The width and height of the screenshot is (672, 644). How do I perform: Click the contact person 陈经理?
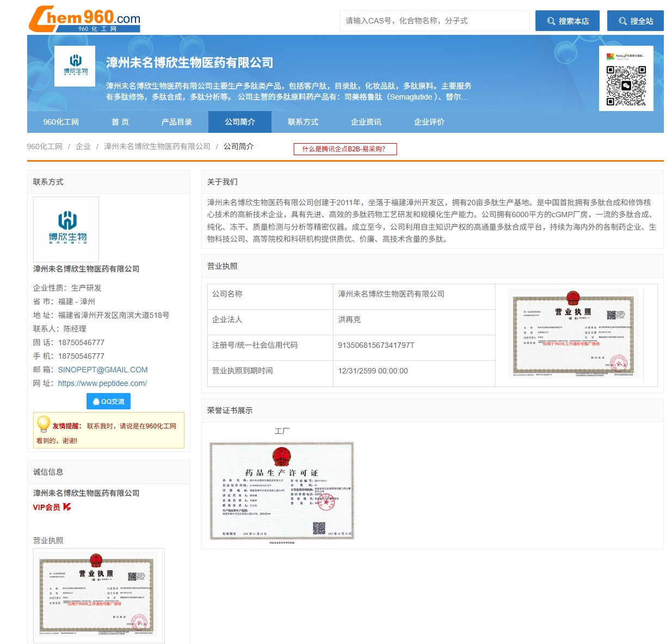point(75,329)
